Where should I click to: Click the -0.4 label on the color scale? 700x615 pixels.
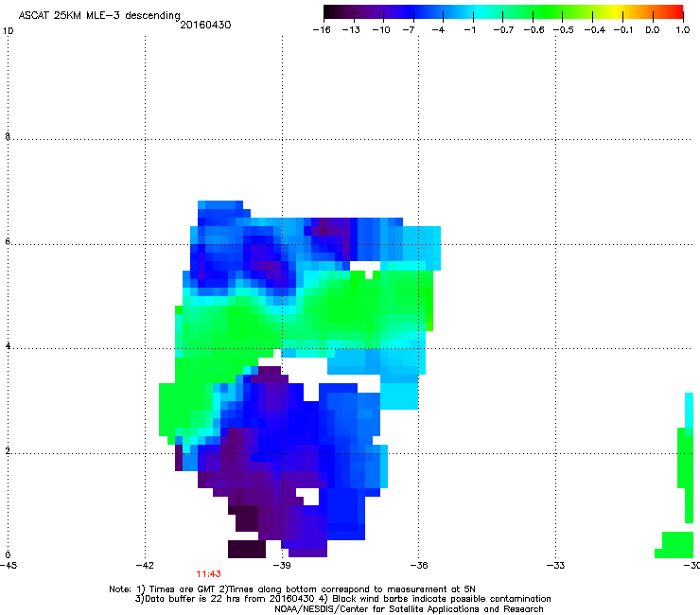595,30
